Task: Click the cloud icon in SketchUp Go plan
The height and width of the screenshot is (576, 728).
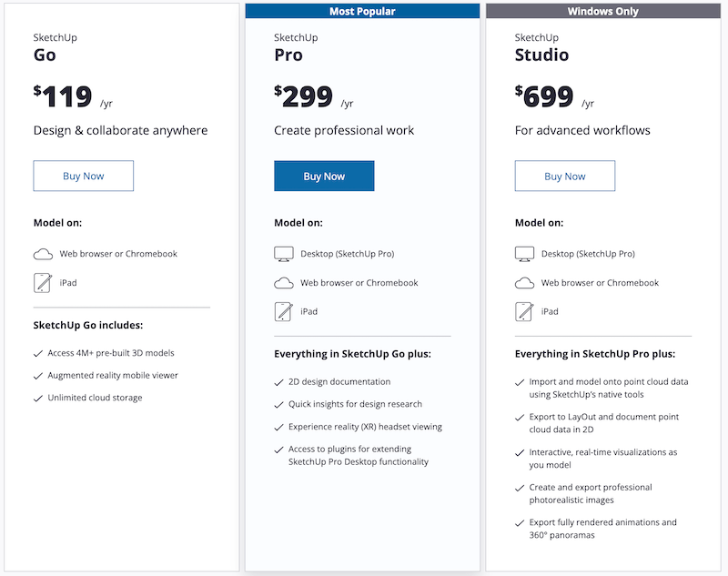Action: tap(43, 254)
